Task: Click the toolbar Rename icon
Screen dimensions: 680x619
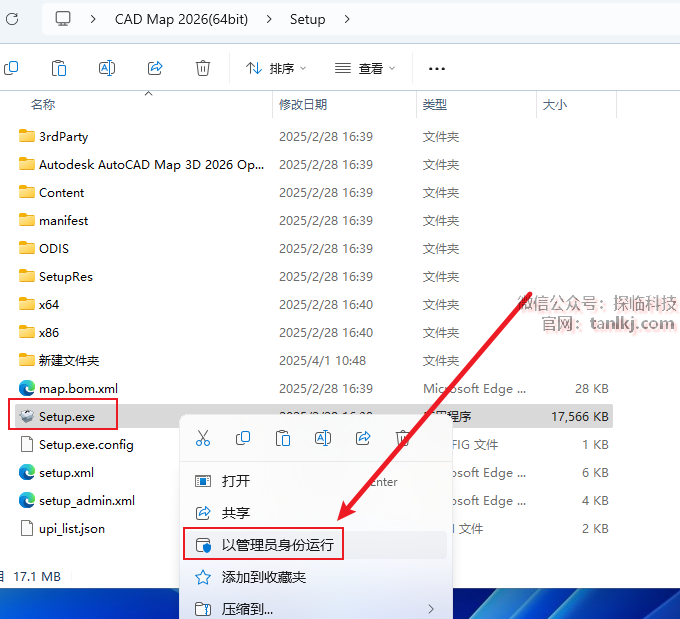Action: click(x=107, y=68)
